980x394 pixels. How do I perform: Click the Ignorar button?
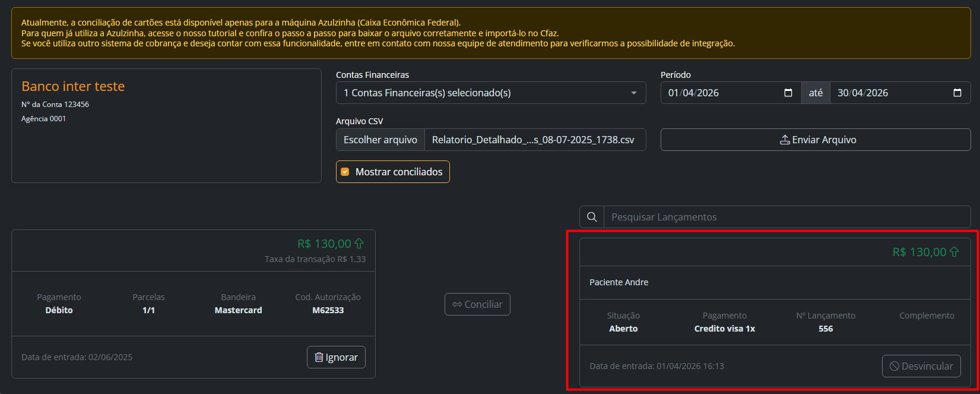pos(336,357)
